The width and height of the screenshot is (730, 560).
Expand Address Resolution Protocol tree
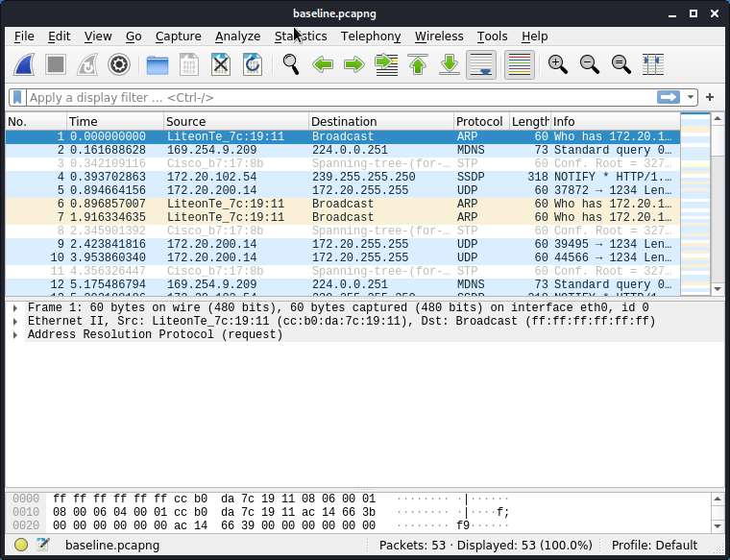tap(15, 334)
